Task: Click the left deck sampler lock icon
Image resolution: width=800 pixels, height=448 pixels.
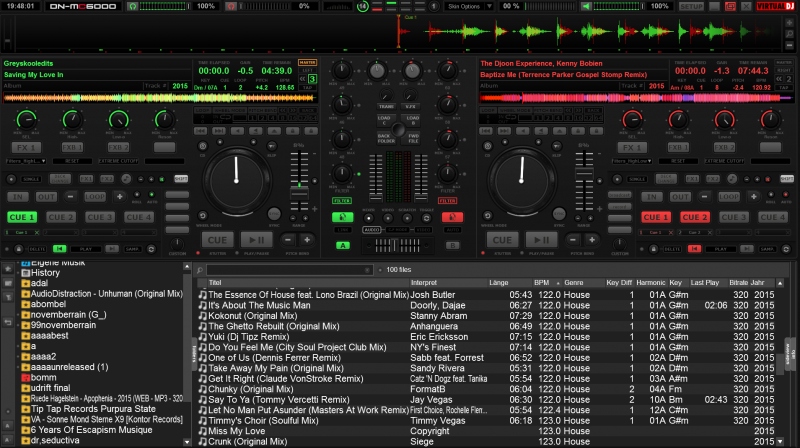Action: (18, 249)
